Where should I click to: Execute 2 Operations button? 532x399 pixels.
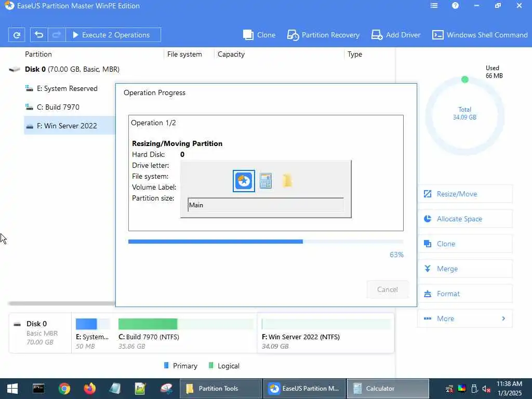coord(113,35)
